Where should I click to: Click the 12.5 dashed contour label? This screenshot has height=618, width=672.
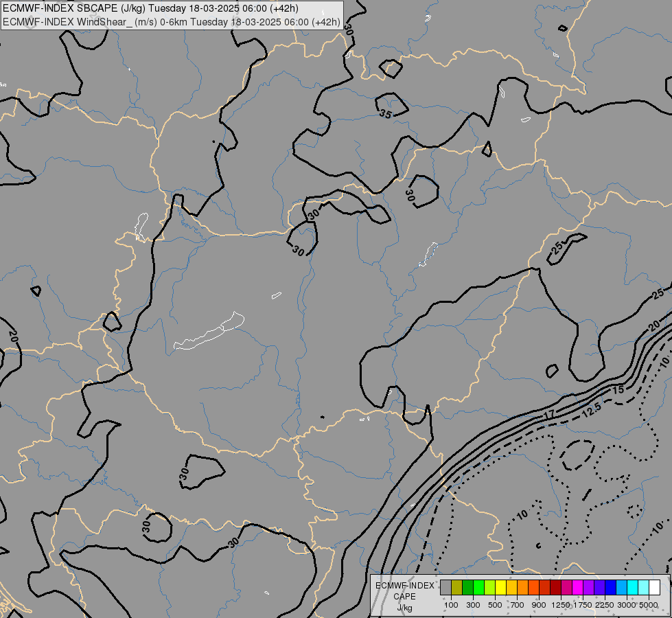592,410
